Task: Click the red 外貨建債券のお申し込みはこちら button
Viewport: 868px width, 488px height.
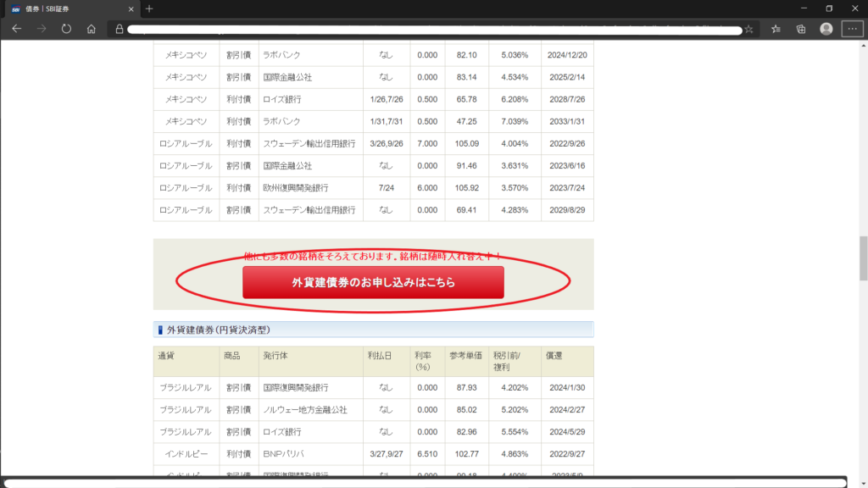Action: (x=373, y=283)
